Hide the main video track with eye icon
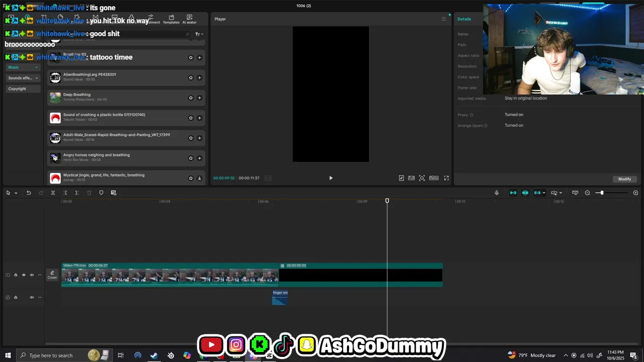644x362 pixels. 24,275
